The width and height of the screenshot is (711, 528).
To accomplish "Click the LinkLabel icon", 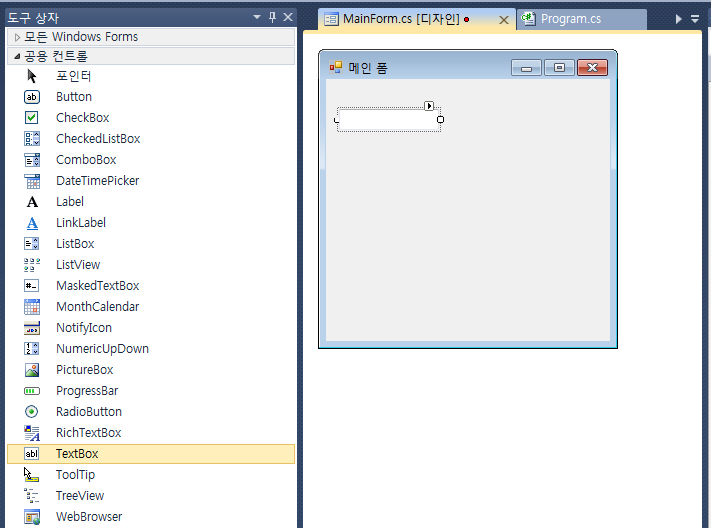I will pyautogui.click(x=32, y=223).
